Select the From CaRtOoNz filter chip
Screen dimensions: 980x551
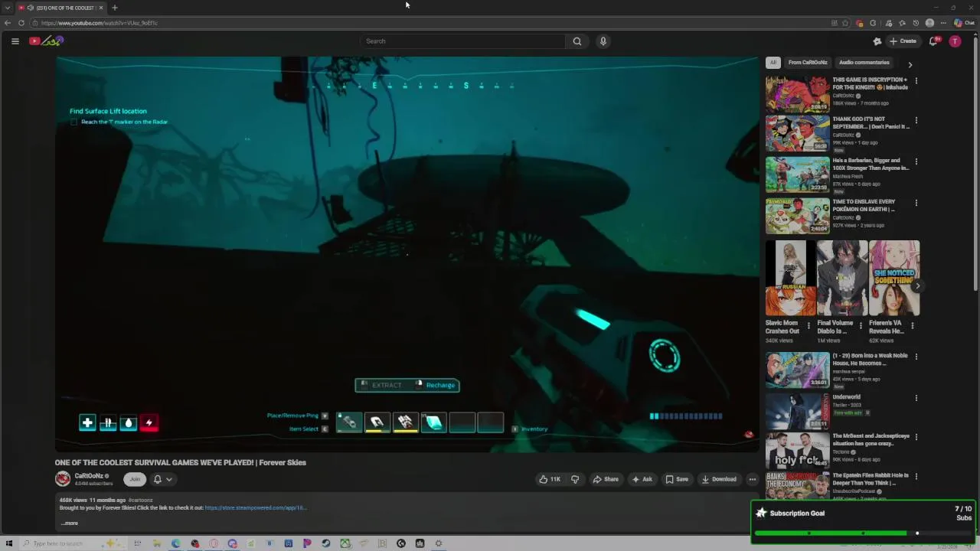(x=808, y=63)
